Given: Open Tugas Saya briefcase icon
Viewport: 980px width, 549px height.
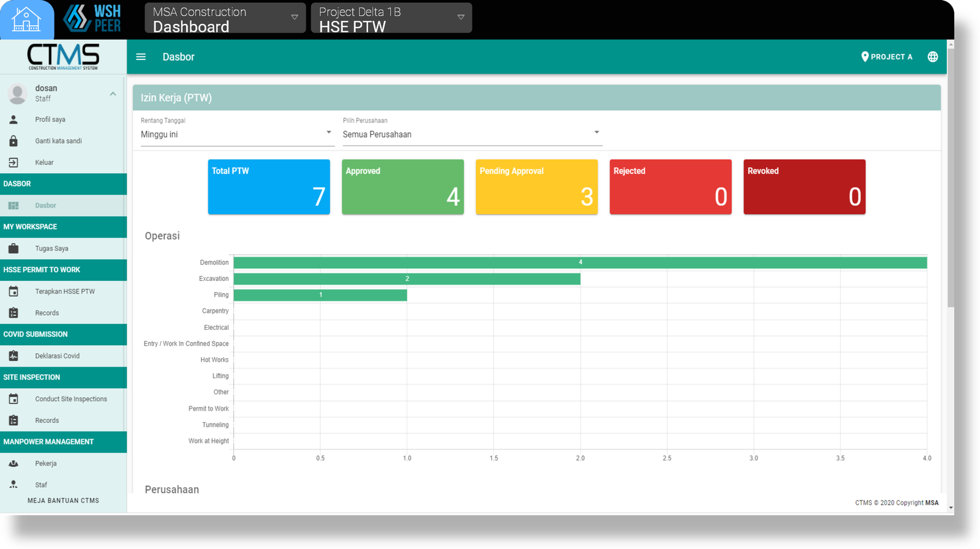Looking at the screenshot, I should pyautogui.click(x=13, y=248).
